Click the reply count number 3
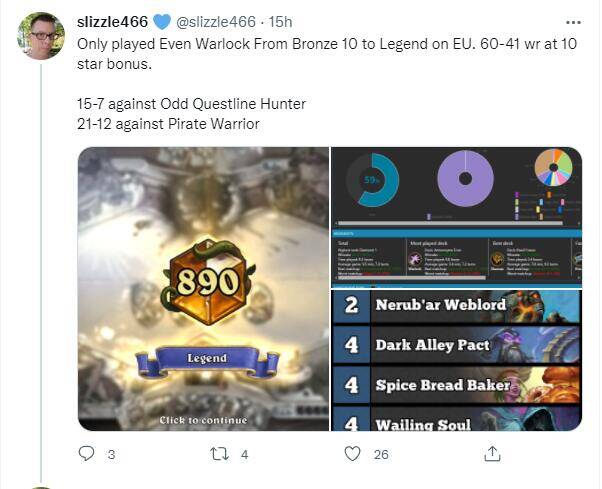 pos(111,455)
